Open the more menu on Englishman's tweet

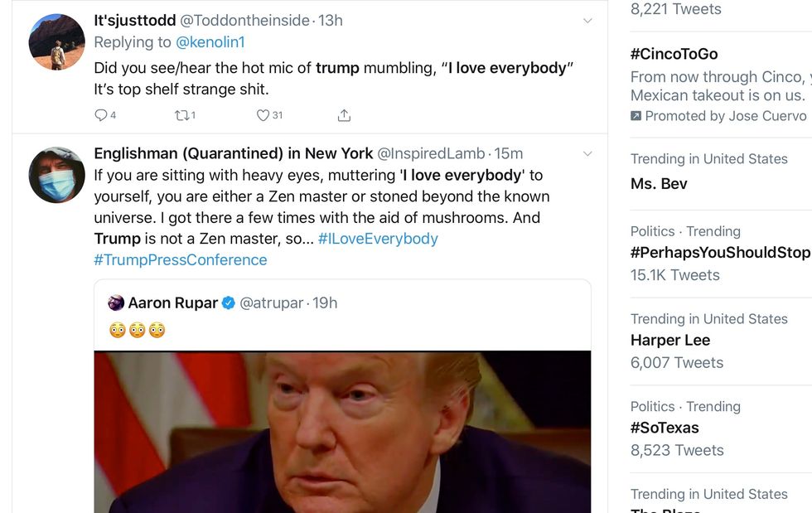(x=587, y=154)
